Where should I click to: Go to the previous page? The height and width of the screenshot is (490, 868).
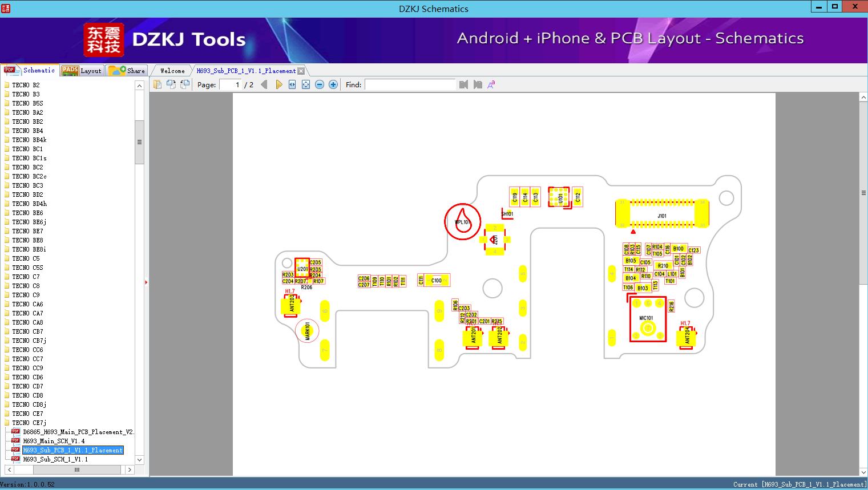(x=264, y=84)
